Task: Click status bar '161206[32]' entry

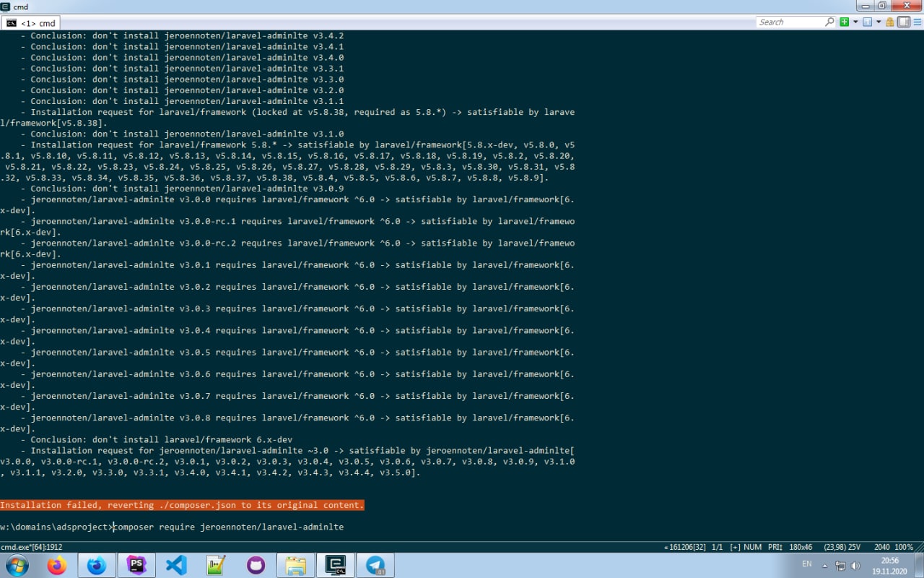Action: point(685,547)
